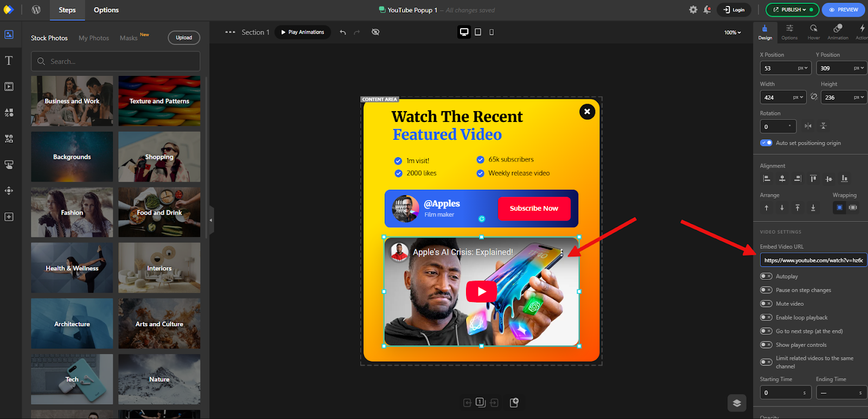
Task: Toggle Mute video switch
Action: (766, 304)
